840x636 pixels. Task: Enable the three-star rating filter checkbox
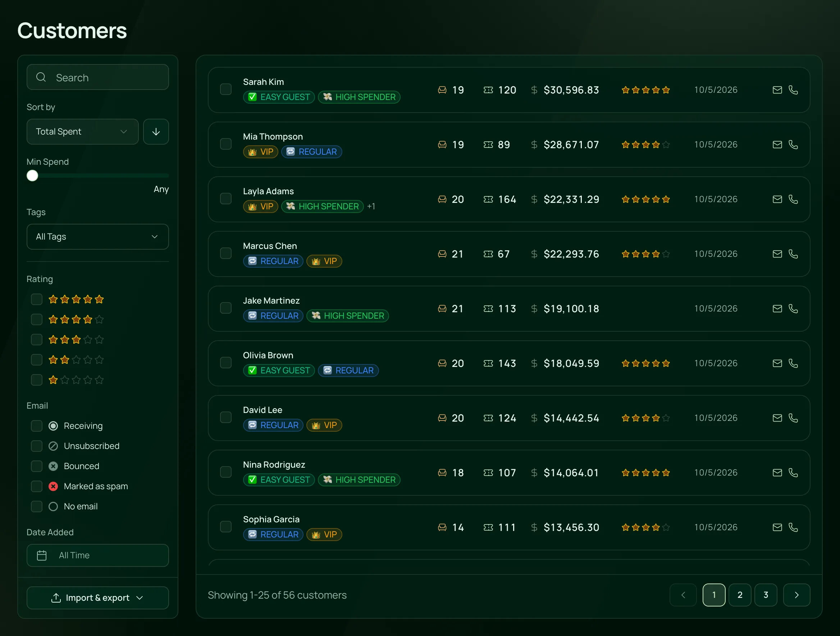coord(36,340)
